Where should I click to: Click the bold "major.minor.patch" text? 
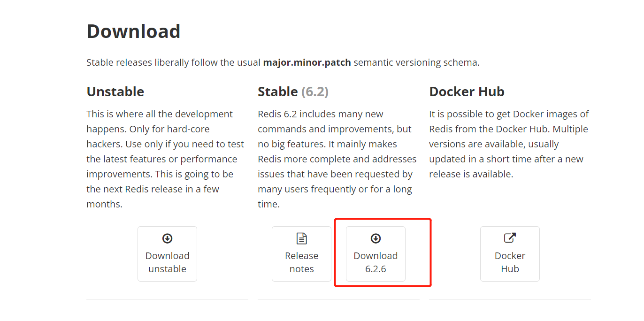pos(307,62)
